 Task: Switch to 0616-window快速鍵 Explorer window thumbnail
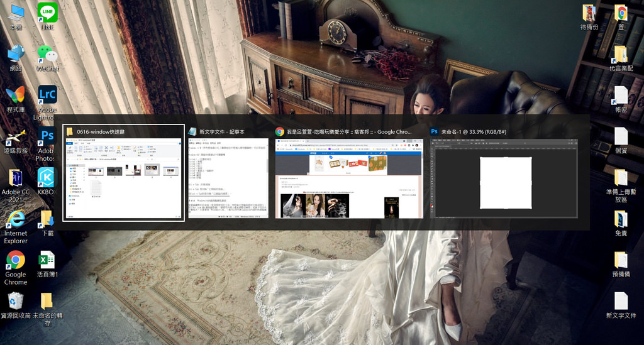coord(124,178)
